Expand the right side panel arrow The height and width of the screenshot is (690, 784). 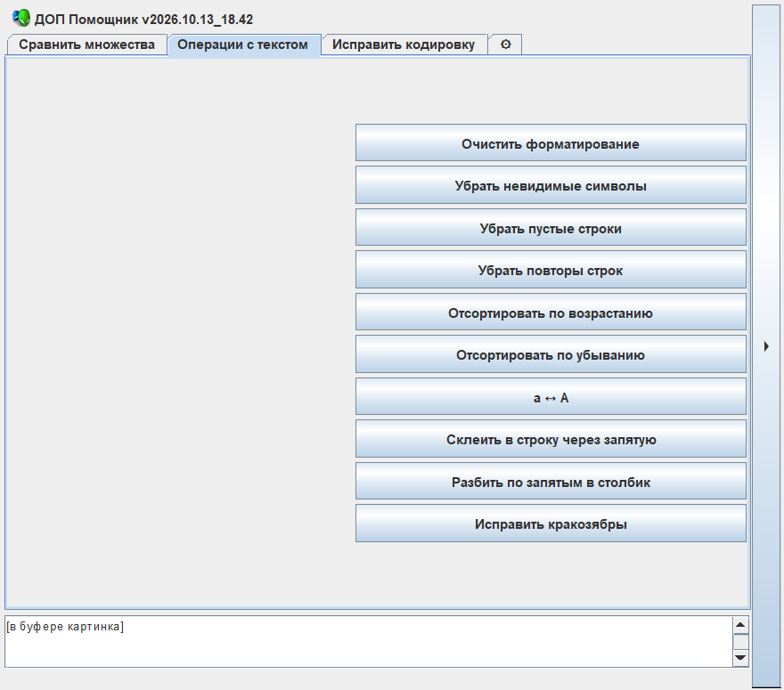click(766, 346)
